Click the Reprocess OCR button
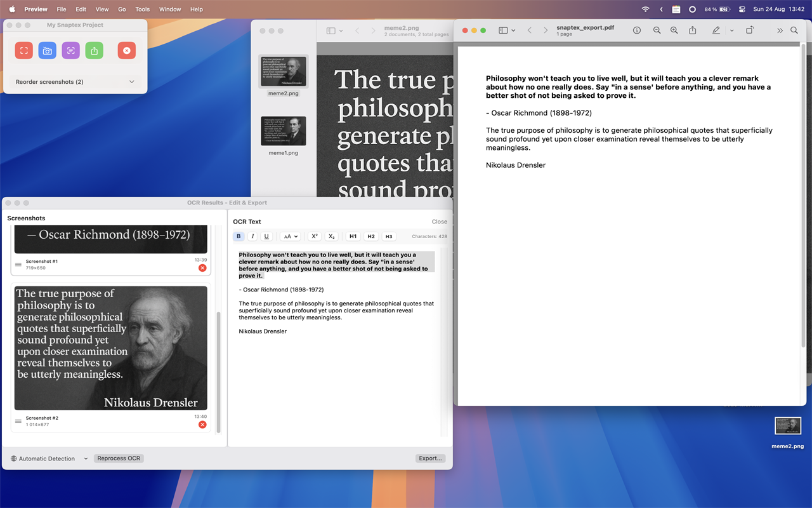812x508 pixels. click(x=119, y=458)
